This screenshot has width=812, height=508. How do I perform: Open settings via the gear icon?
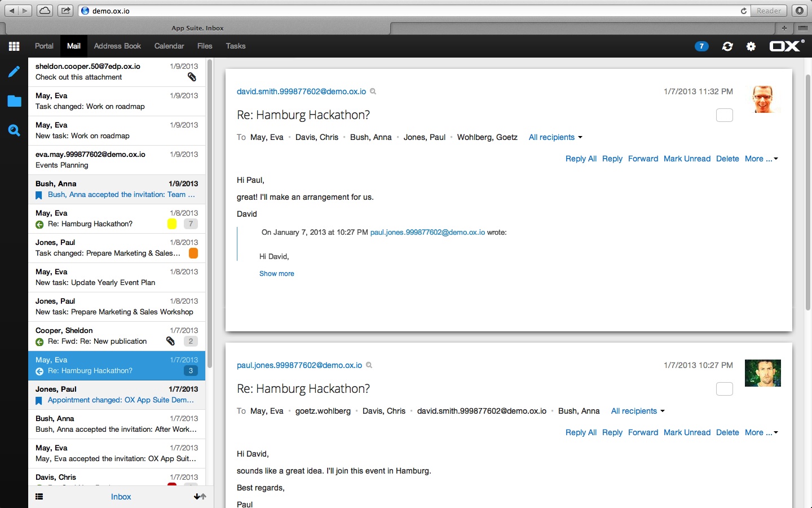(x=751, y=46)
